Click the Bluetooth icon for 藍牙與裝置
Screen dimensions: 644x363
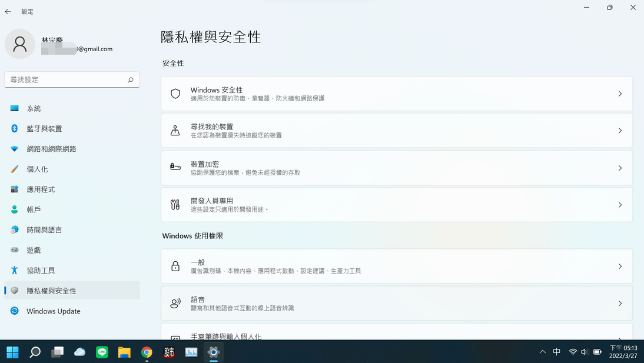coord(14,128)
